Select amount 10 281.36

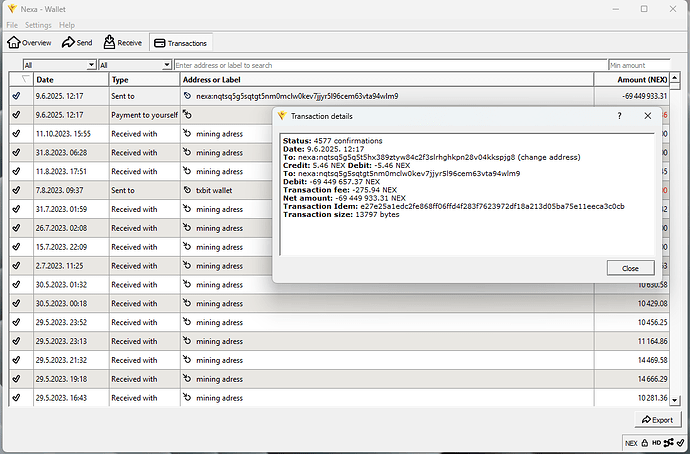pyautogui.click(x=653, y=398)
